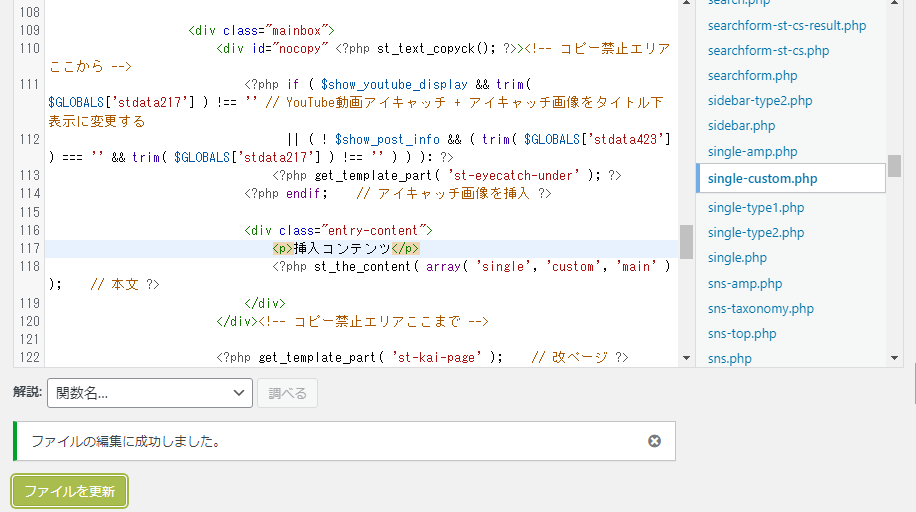This screenshot has width=916, height=512.
Task: Open searchform-st-cs.php file
Action: click(x=768, y=51)
